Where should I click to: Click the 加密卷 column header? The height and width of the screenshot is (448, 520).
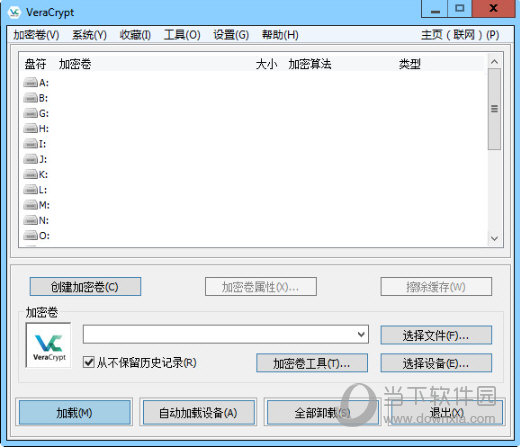pyautogui.click(x=75, y=64)
